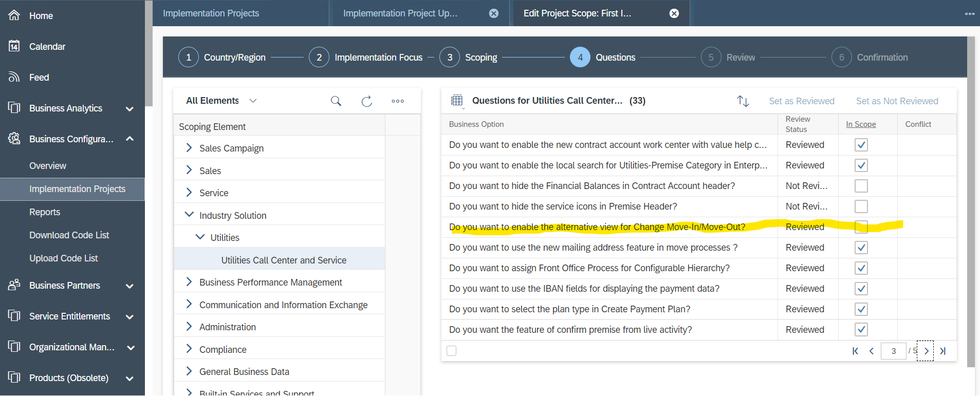This screenshot has height=396, width=980.
Task: Switch to Implementation Project Up... tab
Action: pyautogui.click(x=400, y=13)
